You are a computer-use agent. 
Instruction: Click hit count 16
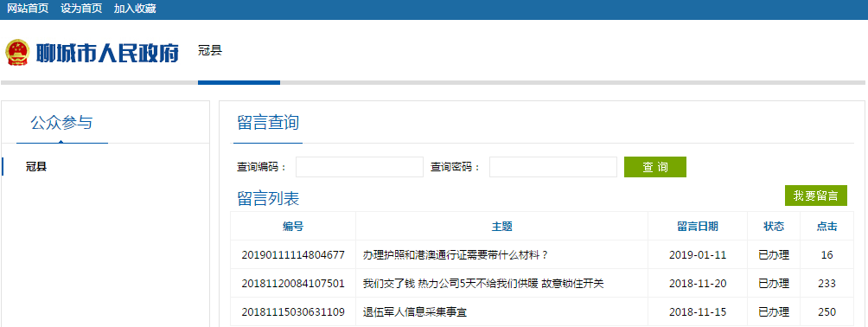[x=827, y=255]
